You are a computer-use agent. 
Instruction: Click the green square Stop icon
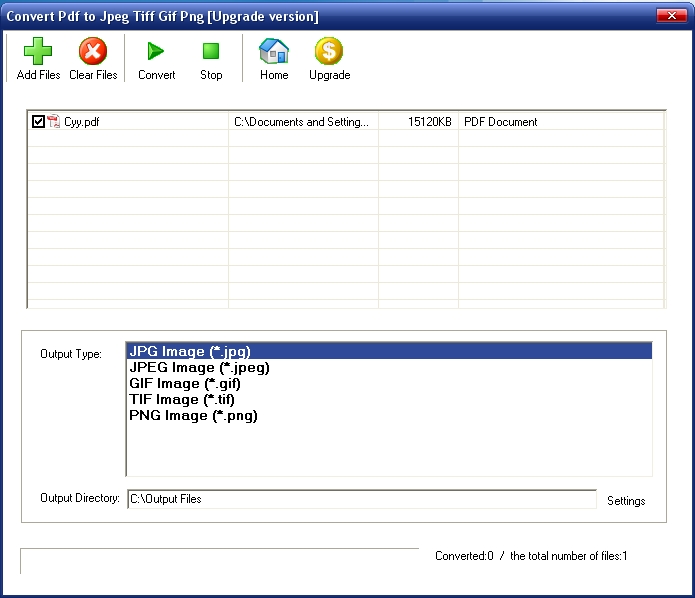click(x=211, y=51)
